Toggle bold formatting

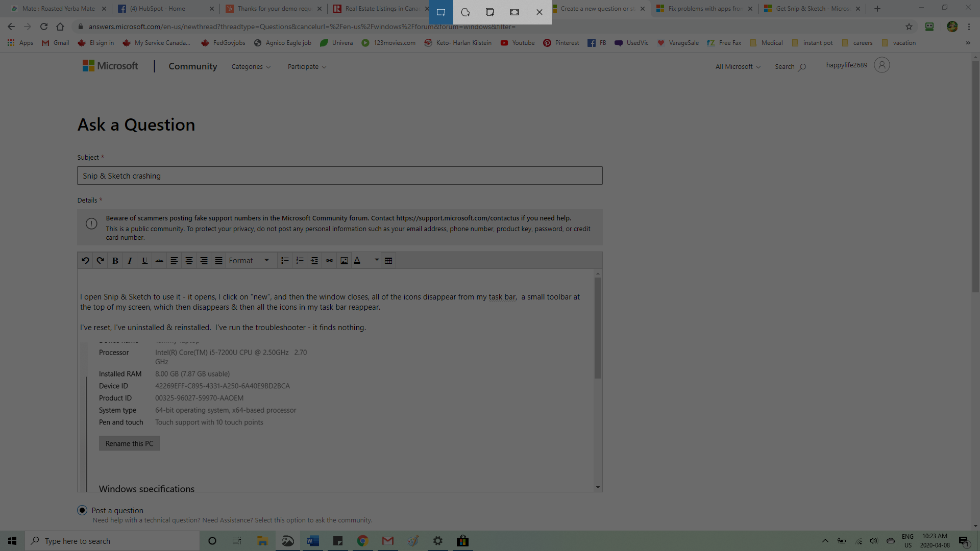click(115, 260)
